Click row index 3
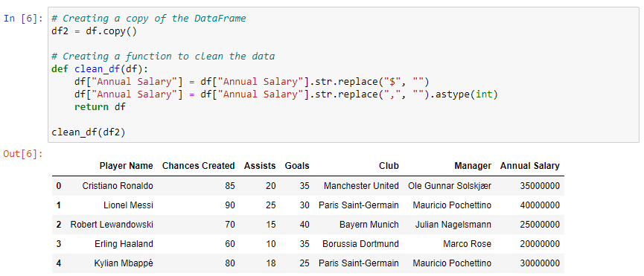This screenshot has width=644, height=276. [59, 244]
